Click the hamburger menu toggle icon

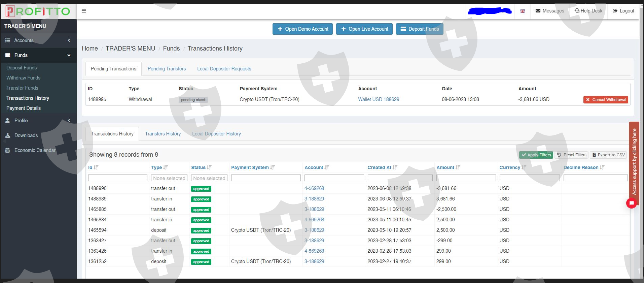84,11
